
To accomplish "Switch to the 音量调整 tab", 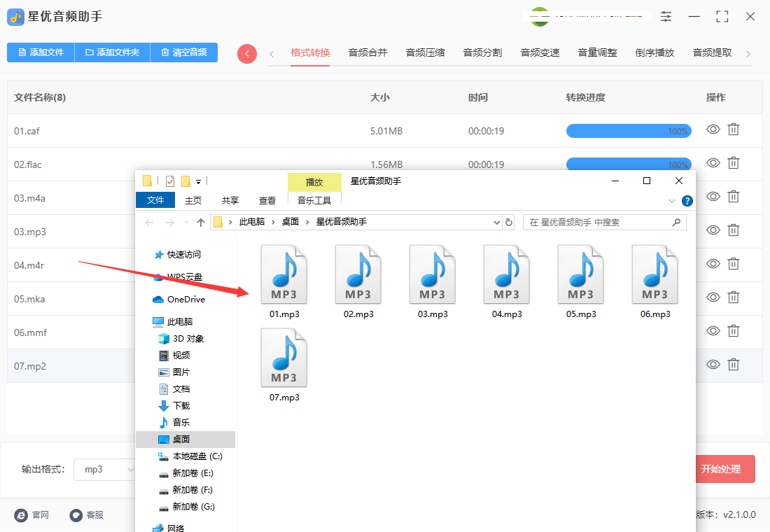I will (597, 52).
